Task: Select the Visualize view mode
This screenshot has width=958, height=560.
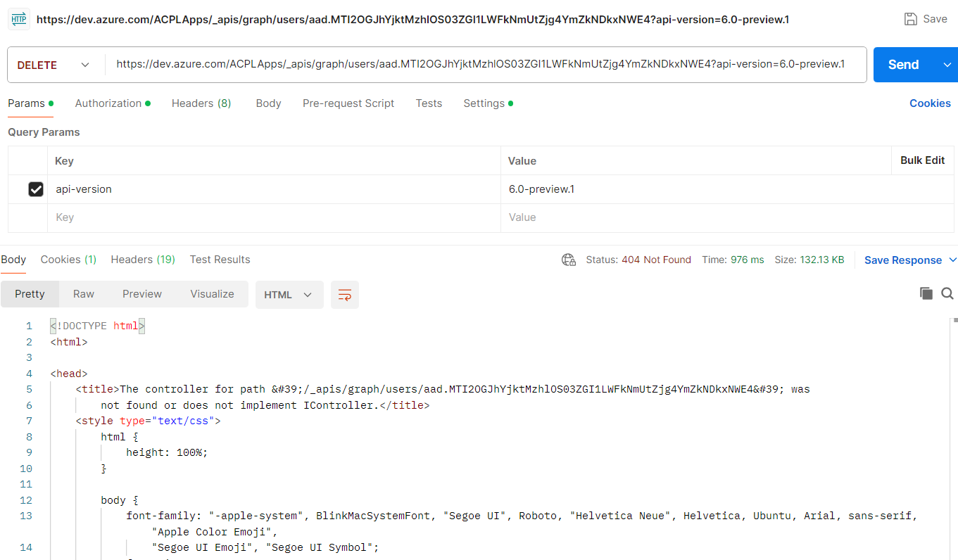Action: click(x=212, y=294)
